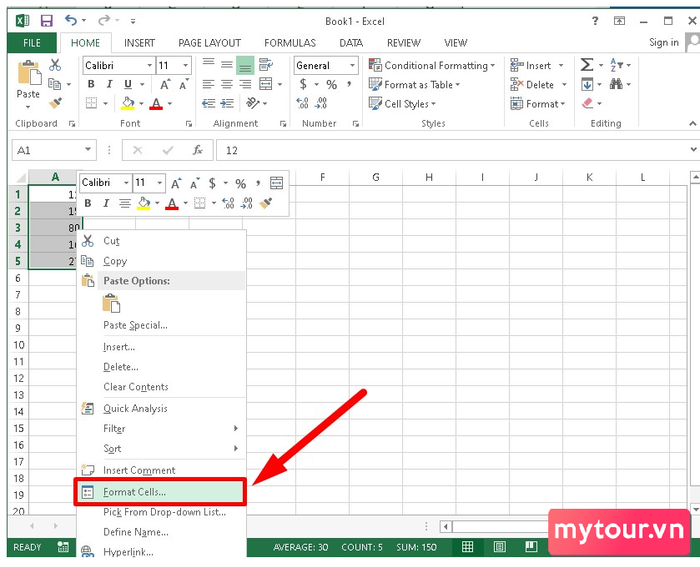The height and width of the screenshot is (567, 700).
Task: Click the Format Painter brush in Clipboard group
Action: pos(55,104)
